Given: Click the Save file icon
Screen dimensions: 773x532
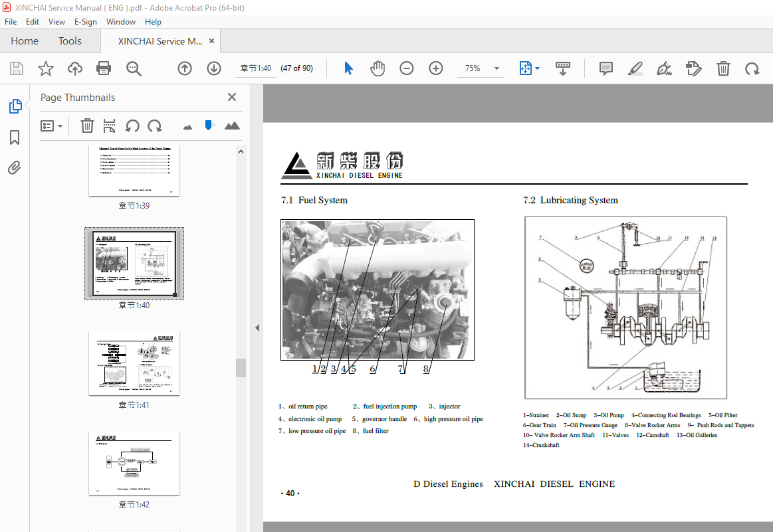Looking at the screenshot, I should click(x=17, y=68).
